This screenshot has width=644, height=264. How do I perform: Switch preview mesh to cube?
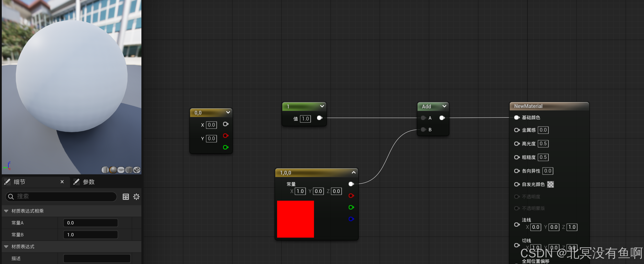tap(129, 170)
